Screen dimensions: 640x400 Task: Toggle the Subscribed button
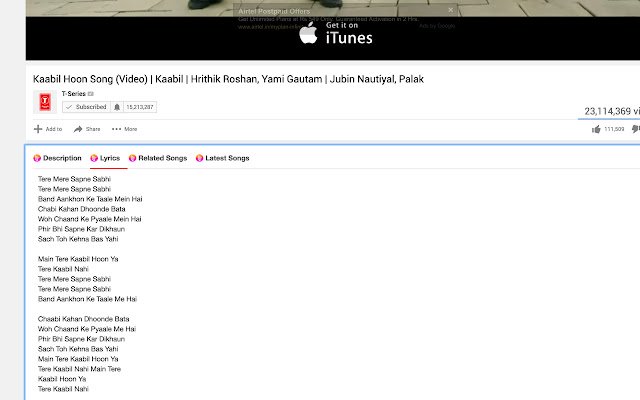pyautogui.click(x=86, y=107)
